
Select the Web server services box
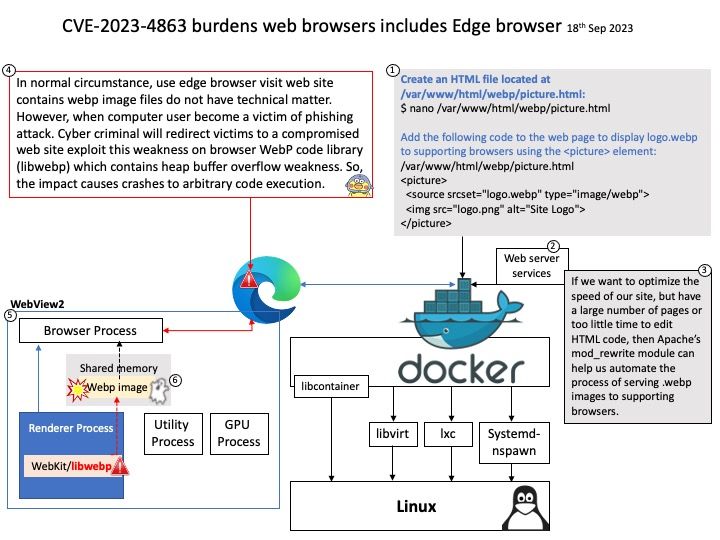(x=532, y=266)
